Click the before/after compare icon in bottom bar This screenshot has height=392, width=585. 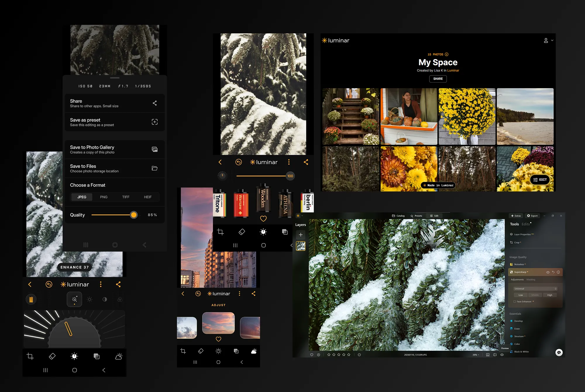click(x=495, y=355)
